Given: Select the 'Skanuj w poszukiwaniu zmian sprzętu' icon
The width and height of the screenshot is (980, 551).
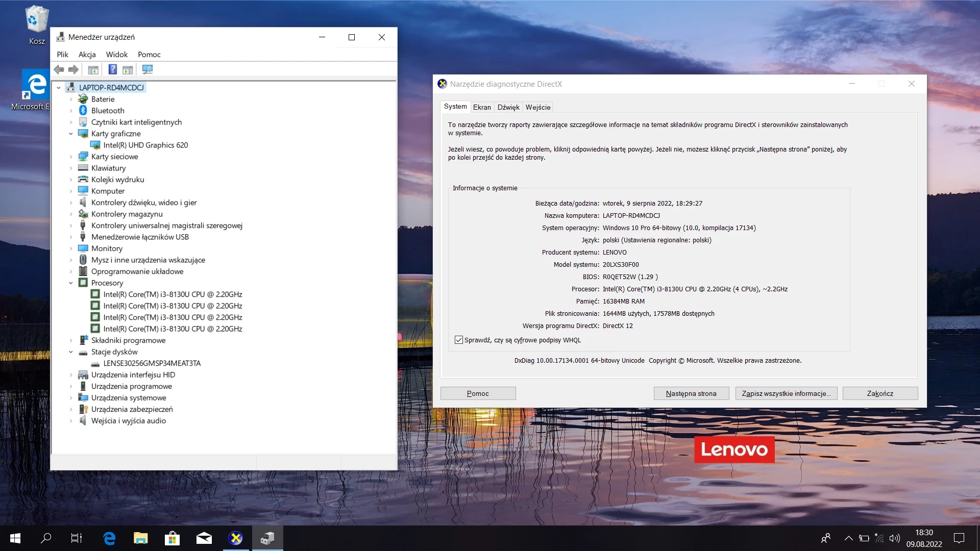Looking at the screenshot, I should [x=148, y=69].
